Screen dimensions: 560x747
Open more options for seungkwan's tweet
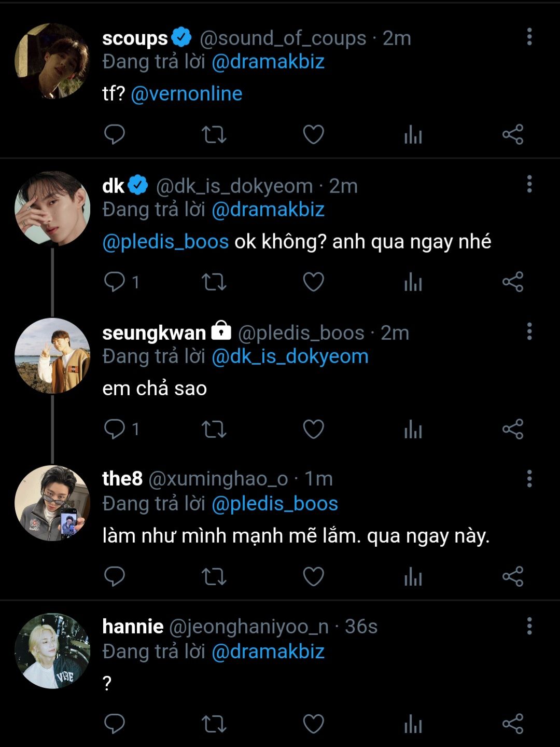tap(529, 331)
